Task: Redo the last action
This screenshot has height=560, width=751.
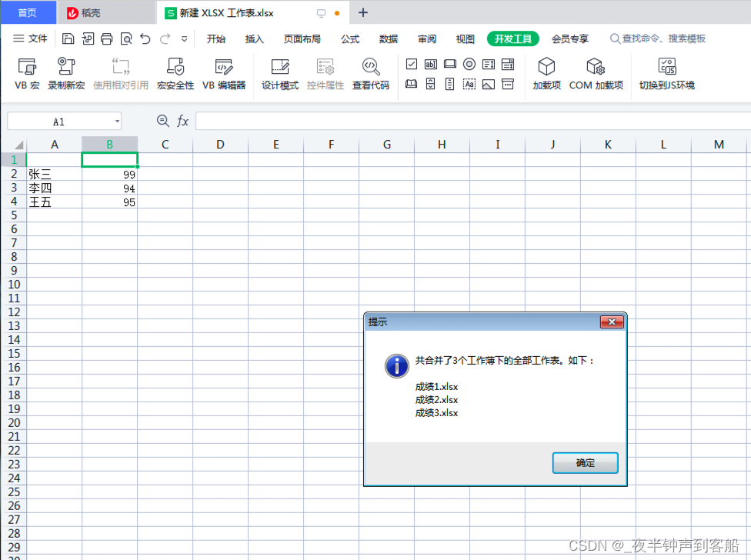Action: pos(165,38)
